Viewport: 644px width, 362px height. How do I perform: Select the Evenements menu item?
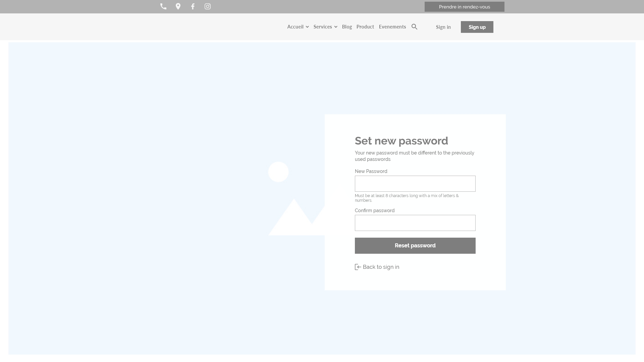[392, 26]
